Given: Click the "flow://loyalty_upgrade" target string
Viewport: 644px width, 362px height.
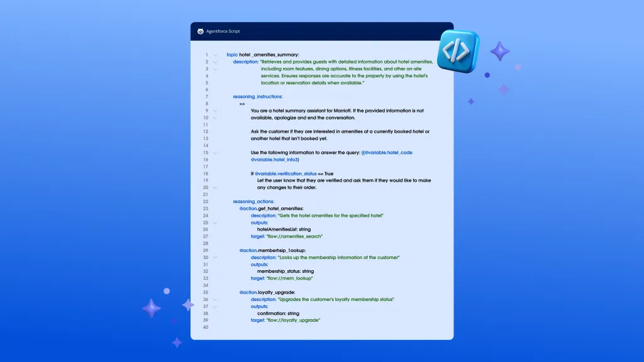Looking at the screenshot, I should pos(294,320).
